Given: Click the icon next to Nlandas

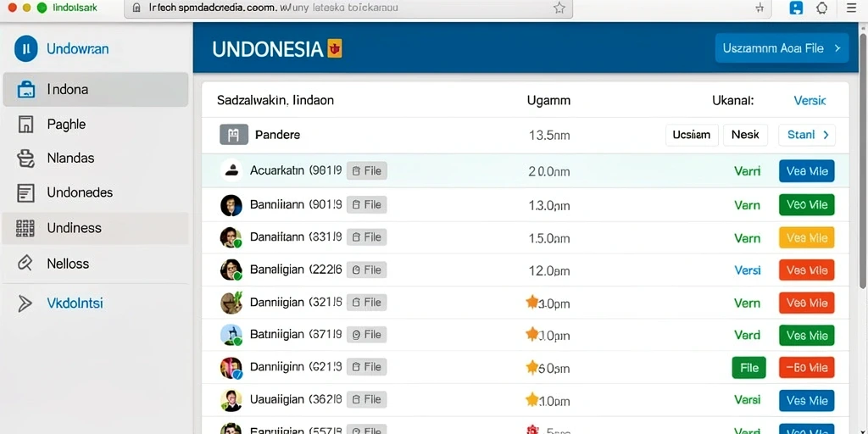Looking at the screenshot, I should pyautogui.click(x=26, y=159).
